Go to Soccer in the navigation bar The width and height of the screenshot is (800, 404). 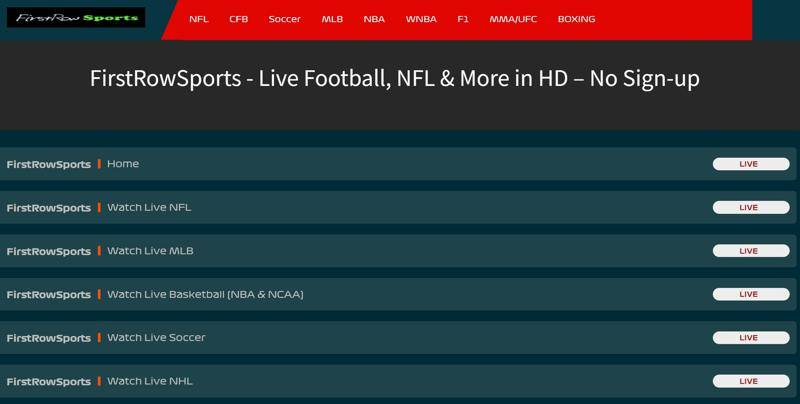coord(284,19)
